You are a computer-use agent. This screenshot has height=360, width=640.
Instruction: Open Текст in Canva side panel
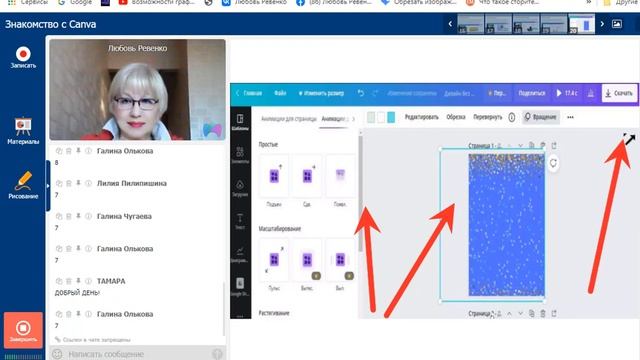(240, 221)
